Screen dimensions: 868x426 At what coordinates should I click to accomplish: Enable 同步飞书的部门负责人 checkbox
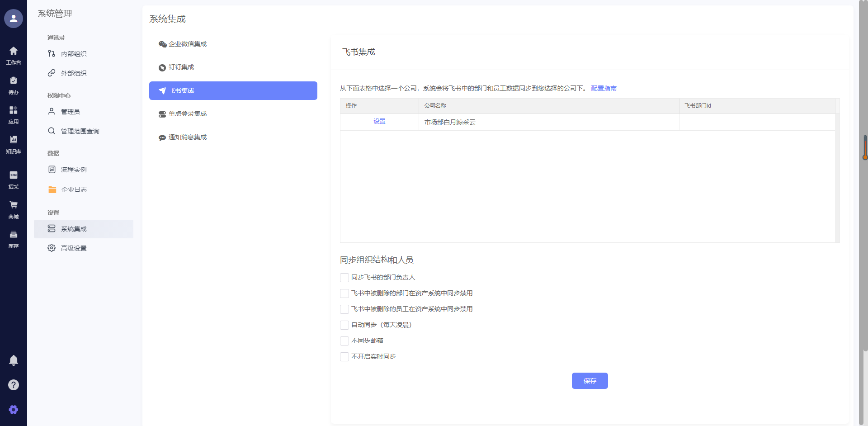(344, 278)
